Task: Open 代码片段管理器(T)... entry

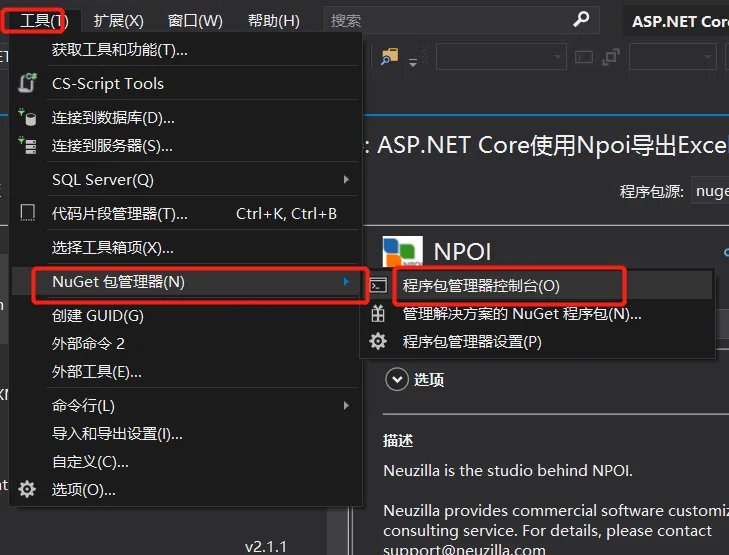Action: click(x=186, y=213)
